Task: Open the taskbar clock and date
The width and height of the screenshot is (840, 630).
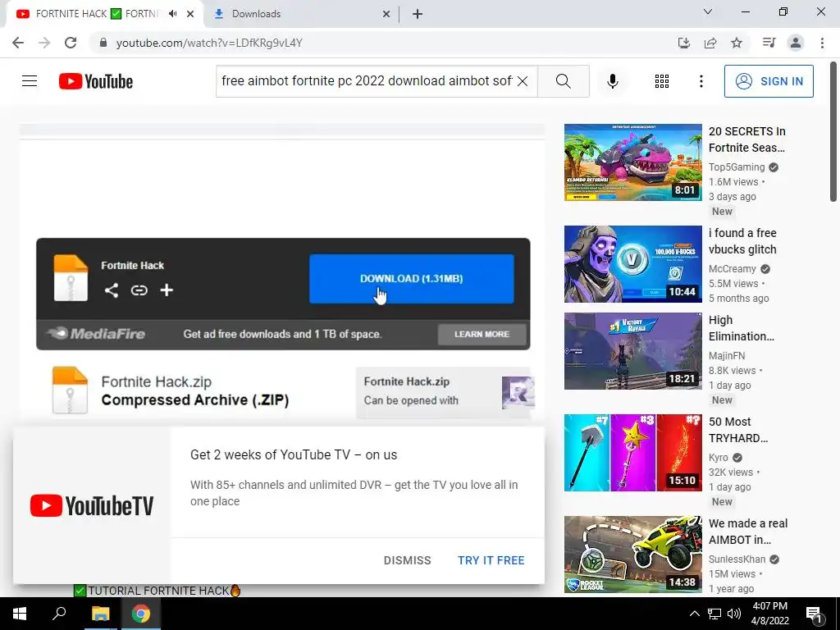Action: tap(770, 614)
